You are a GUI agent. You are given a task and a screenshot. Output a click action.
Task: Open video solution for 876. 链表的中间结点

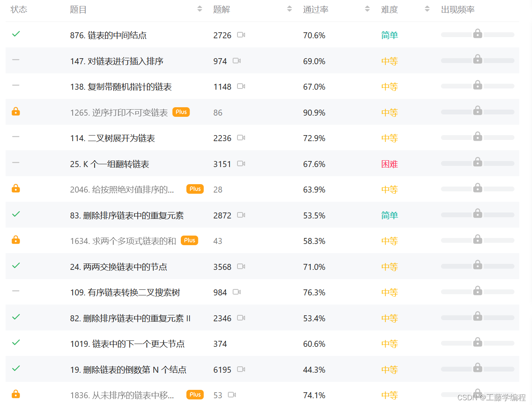(241, 35)
